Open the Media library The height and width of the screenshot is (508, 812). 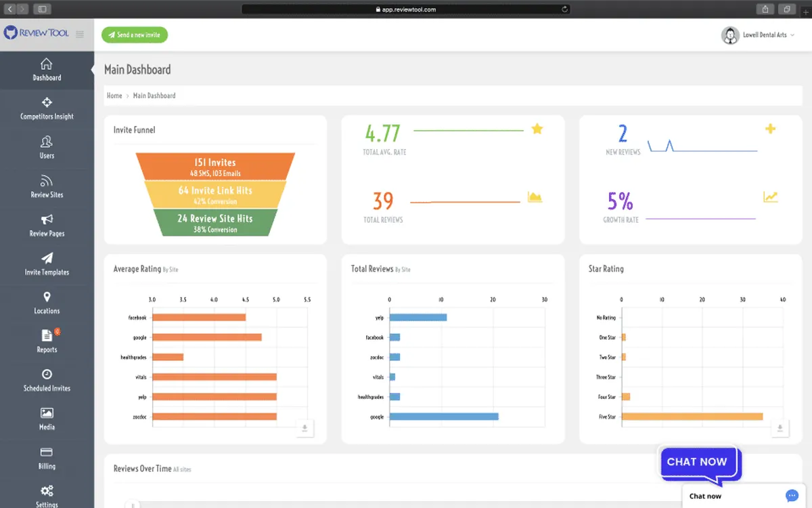(x=47, y=419)
